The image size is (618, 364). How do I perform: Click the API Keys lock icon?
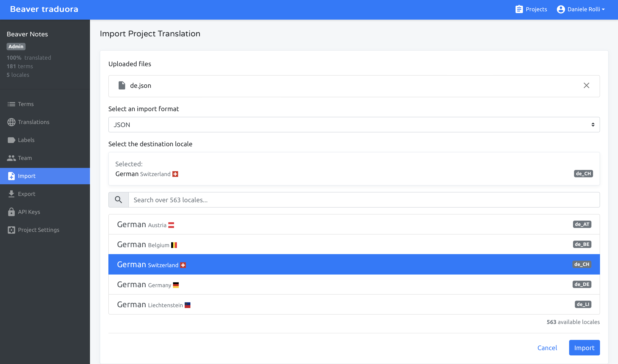pos(11,212)
